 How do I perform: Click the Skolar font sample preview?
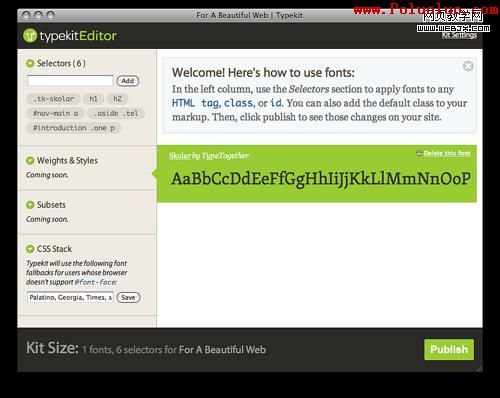[x=321, y=179]
